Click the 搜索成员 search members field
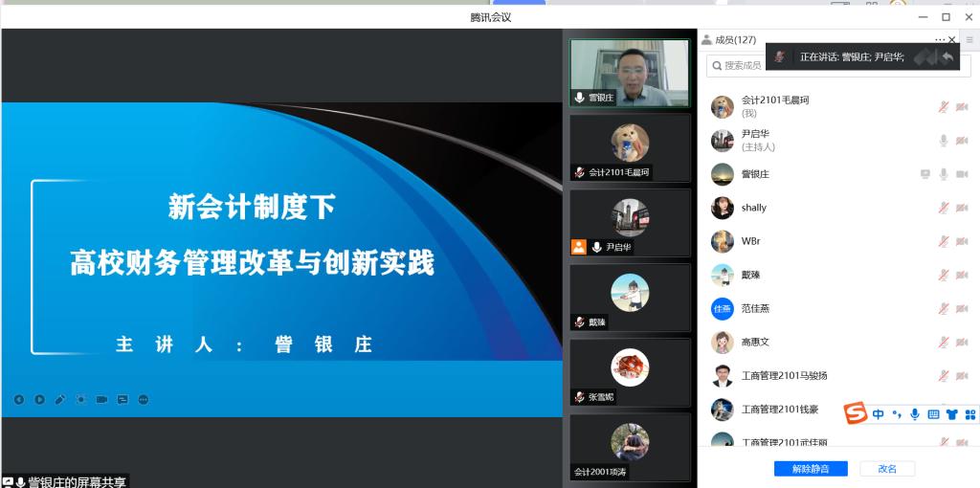980x488 pixels. [x=742, y=65]
